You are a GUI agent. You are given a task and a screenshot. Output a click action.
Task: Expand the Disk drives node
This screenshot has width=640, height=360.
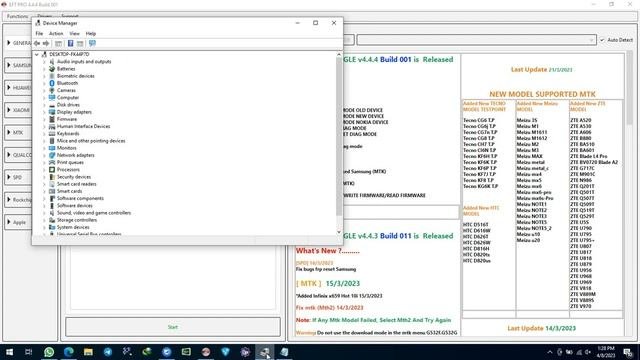[44, 105]
